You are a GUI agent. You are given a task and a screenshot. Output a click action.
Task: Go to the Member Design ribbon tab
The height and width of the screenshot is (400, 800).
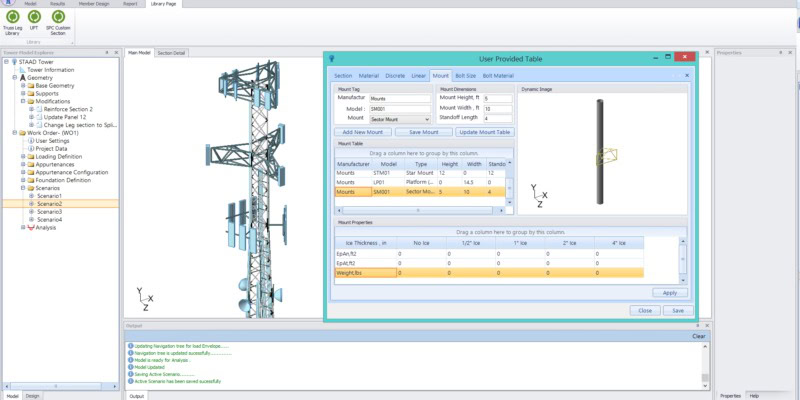click(96, 4)
